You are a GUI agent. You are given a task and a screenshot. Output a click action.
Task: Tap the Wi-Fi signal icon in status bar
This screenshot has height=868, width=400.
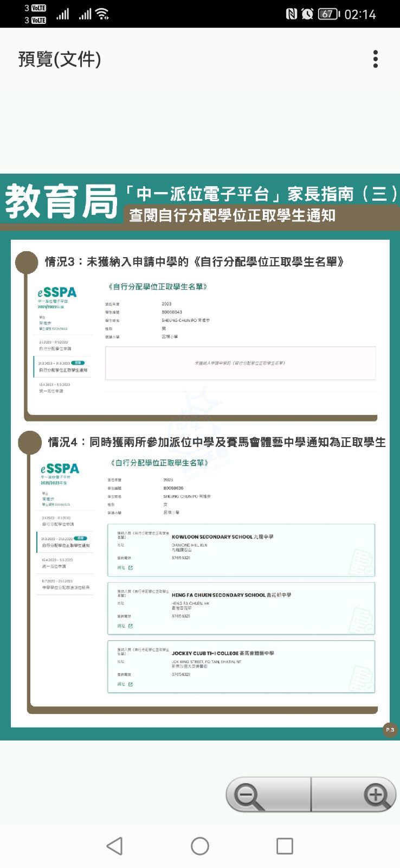click(x=102, y=14)
